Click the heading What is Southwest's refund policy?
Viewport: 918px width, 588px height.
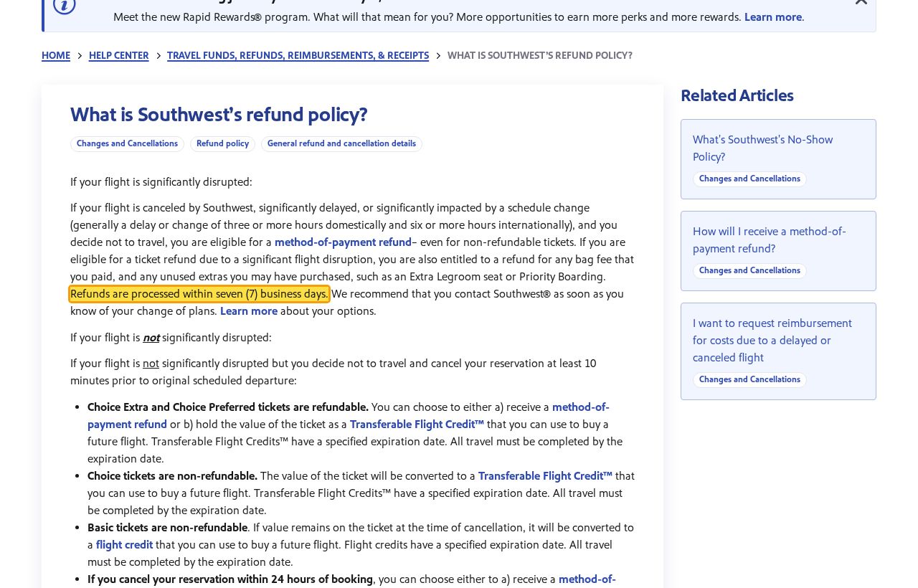(x=219, y=115)
